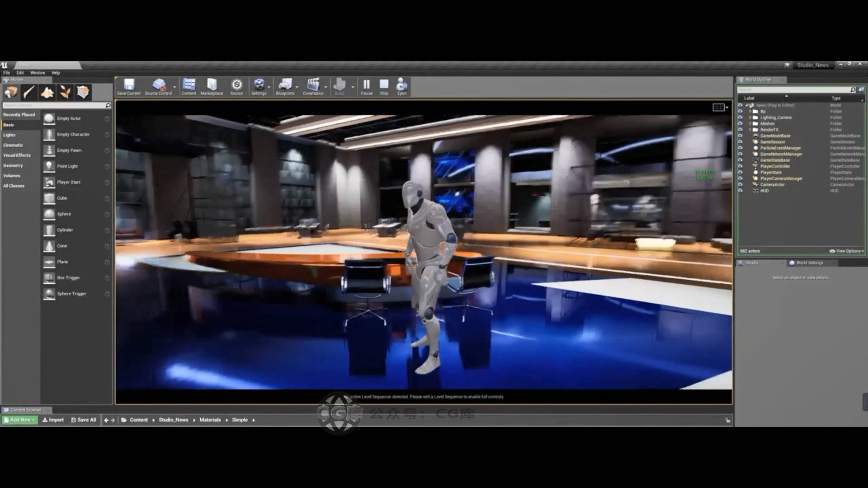Eject from the player controller
Screen dimensions: 868x488
(401, 86)
